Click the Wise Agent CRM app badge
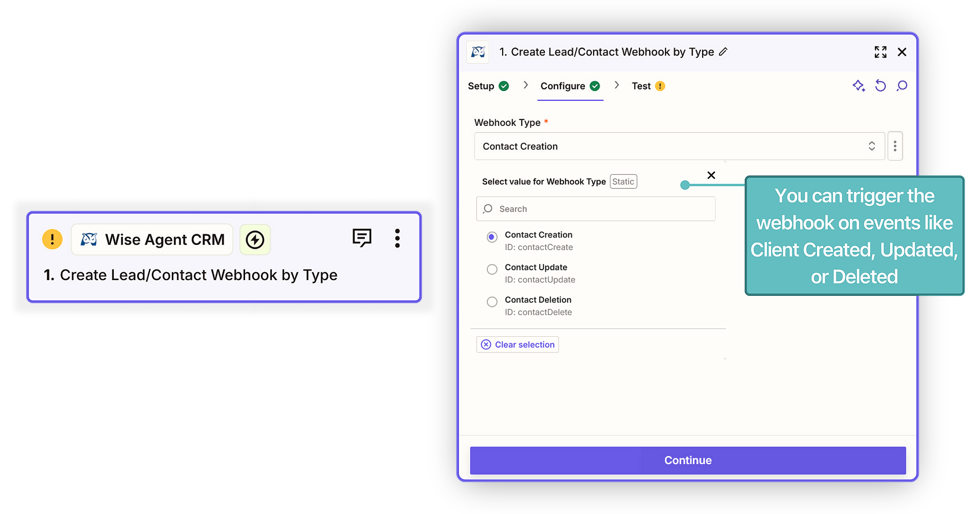 (x=152, y=239)
